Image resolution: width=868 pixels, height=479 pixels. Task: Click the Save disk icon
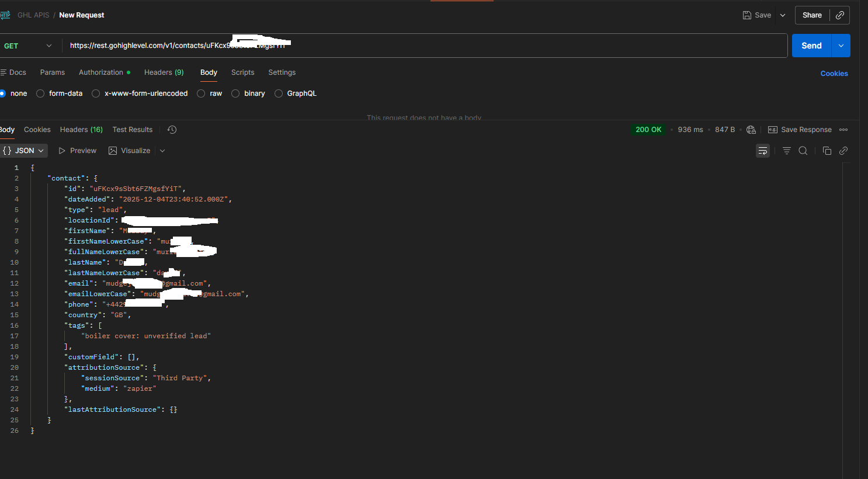click(x=747, y=15)
